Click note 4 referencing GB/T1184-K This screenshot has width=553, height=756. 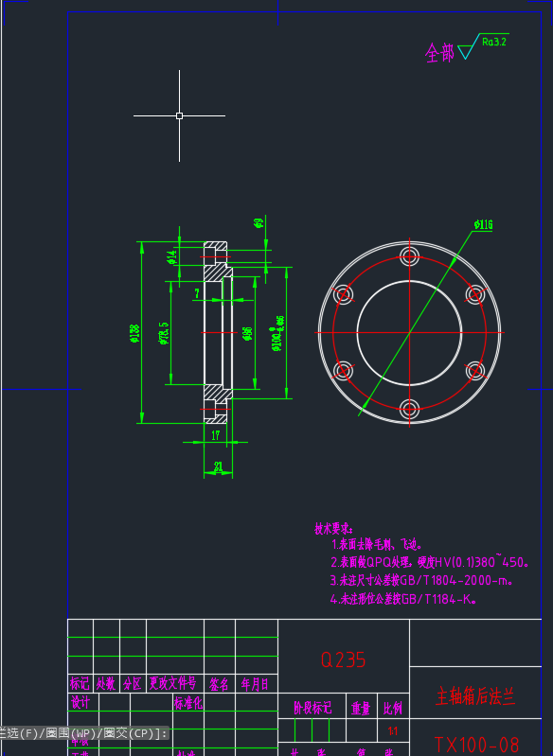point(403,599)
